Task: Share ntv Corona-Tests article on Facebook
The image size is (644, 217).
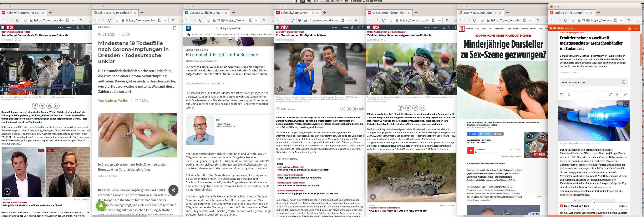Action: [35, 106]
